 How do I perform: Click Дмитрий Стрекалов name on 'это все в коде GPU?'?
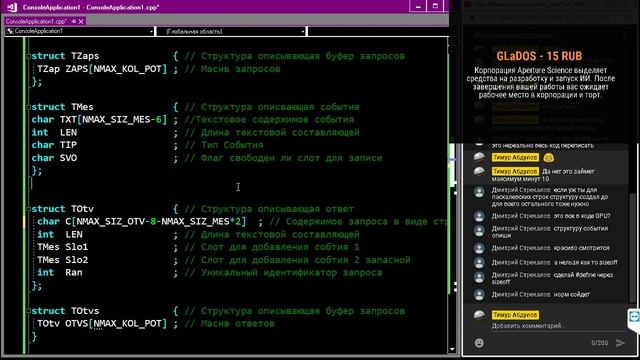click(x=521, y=216)
